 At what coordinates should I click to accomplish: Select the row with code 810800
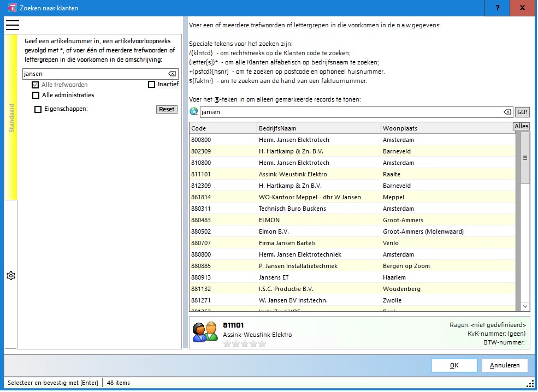click(352, 163)
